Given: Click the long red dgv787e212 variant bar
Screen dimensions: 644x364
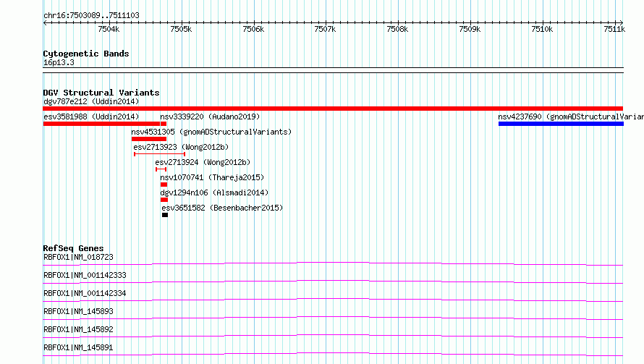Looking at the screenshot, I should click(x=333, y=109).
